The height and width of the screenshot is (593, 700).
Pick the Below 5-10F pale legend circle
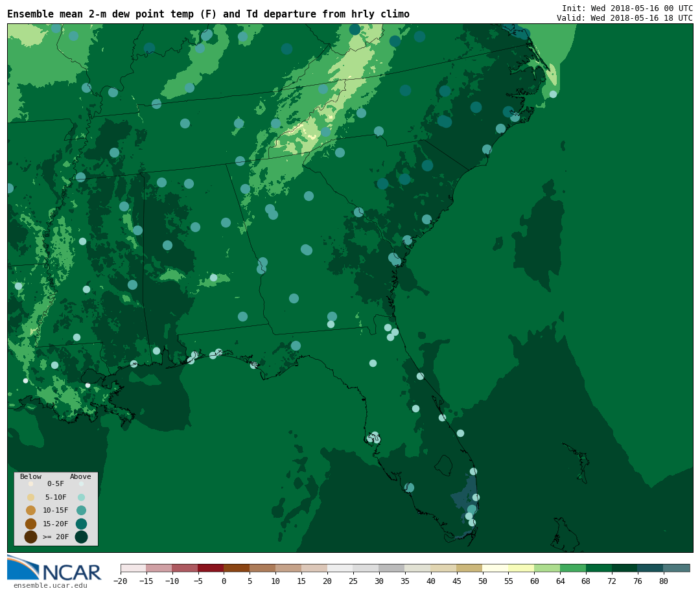(x=30, y=497)
